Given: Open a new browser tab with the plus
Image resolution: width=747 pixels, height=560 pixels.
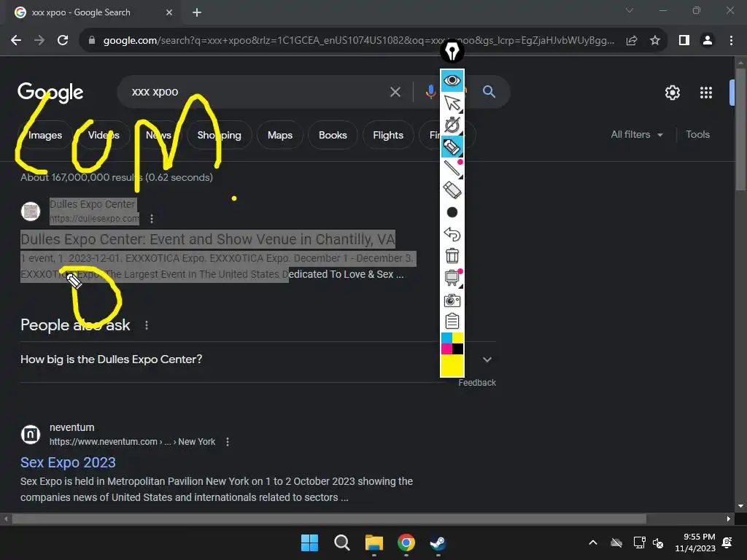Looking at the screenshot, I should click(x=197, y=12).
